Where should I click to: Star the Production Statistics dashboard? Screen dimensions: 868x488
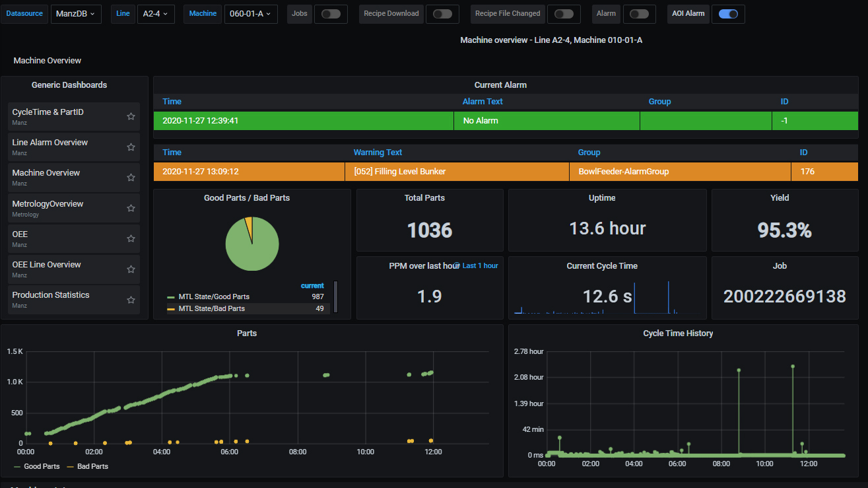(131, 299)
